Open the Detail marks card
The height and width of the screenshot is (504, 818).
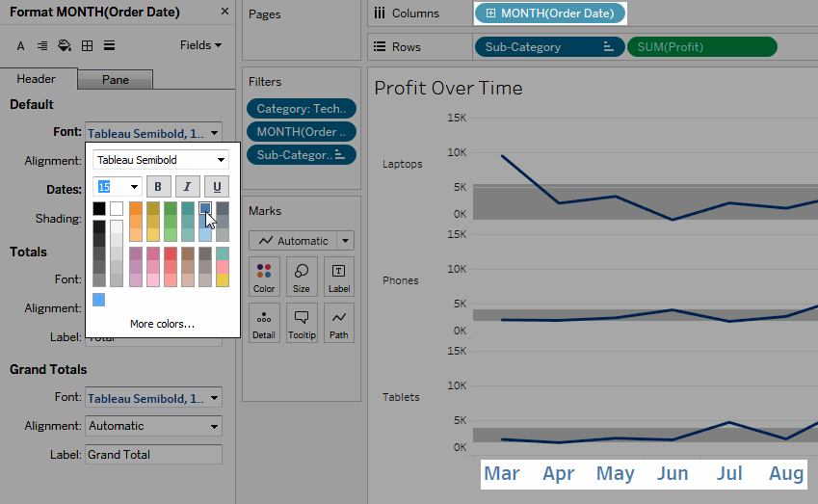pyautogui.click(x=264, y=323)
